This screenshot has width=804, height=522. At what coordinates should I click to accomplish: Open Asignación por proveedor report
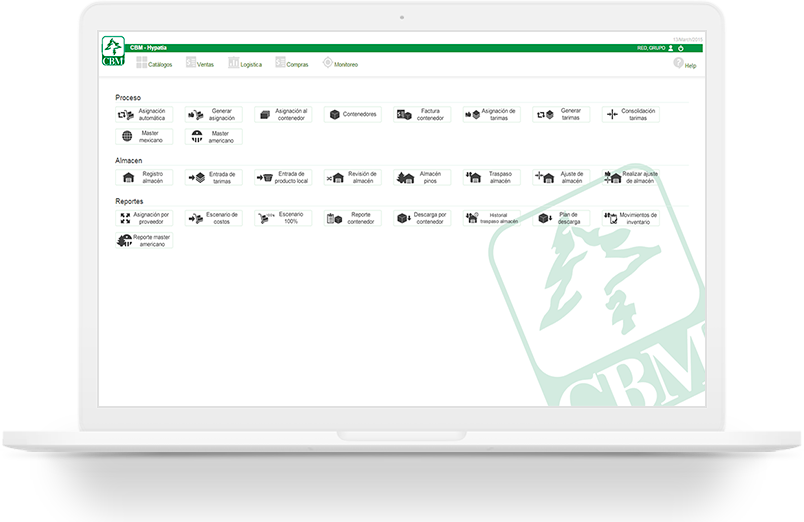pyautogui.click(x=144, y=218)
